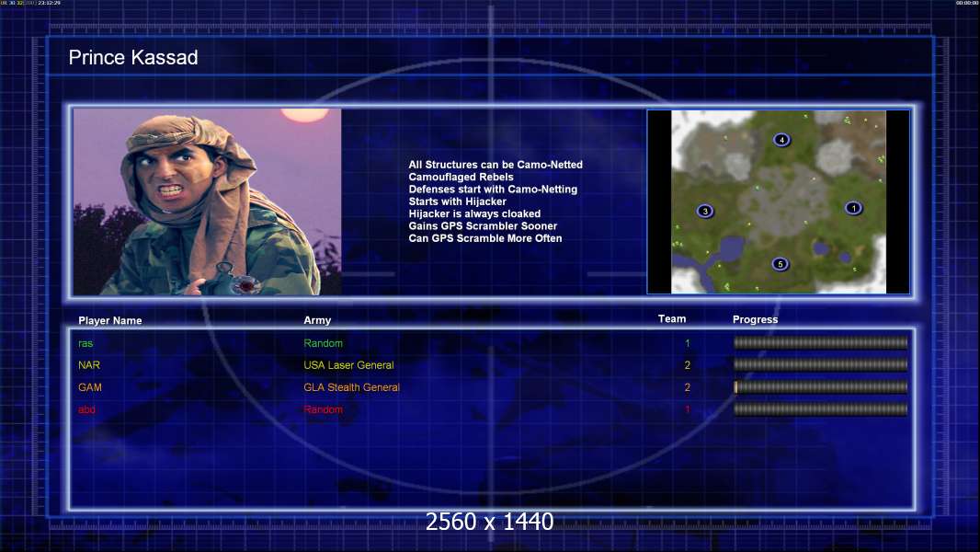Click 'Camouflaged Rebels' bonus line

tap(462, 177)
